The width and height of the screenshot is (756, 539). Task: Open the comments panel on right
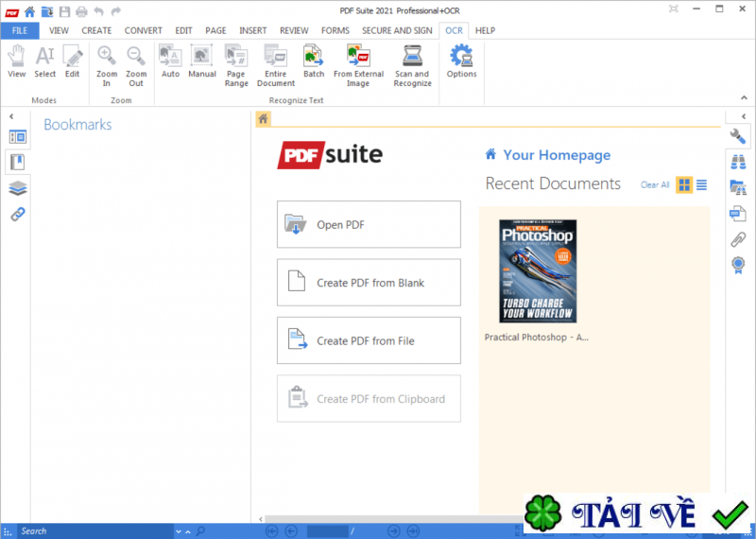[738, 213]
